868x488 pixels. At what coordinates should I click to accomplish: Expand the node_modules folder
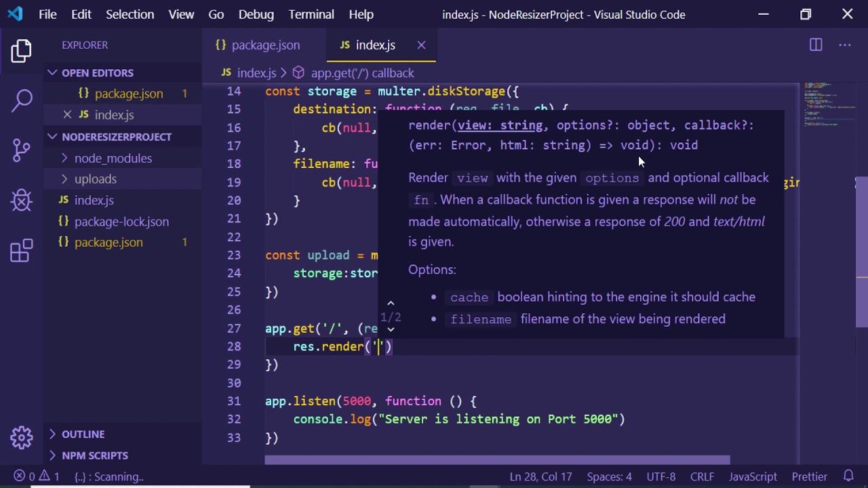[x=113, y=158]
